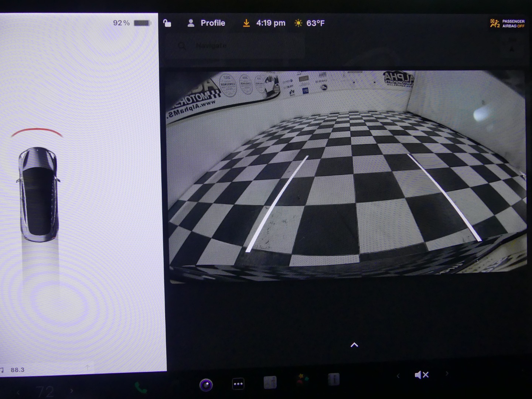Viewport: 532px width, 399px height.
Task: Click the Navigate search field
Action: tap(236, 46)
